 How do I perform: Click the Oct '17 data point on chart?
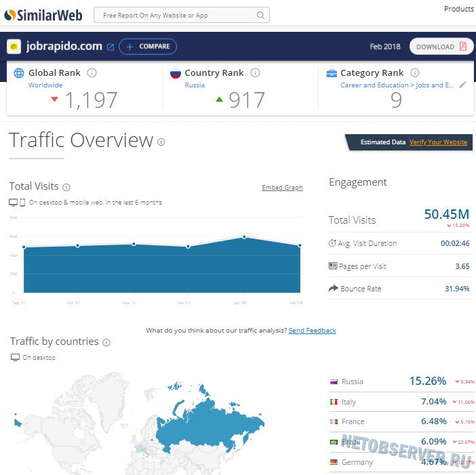click(x=78, y=245)
